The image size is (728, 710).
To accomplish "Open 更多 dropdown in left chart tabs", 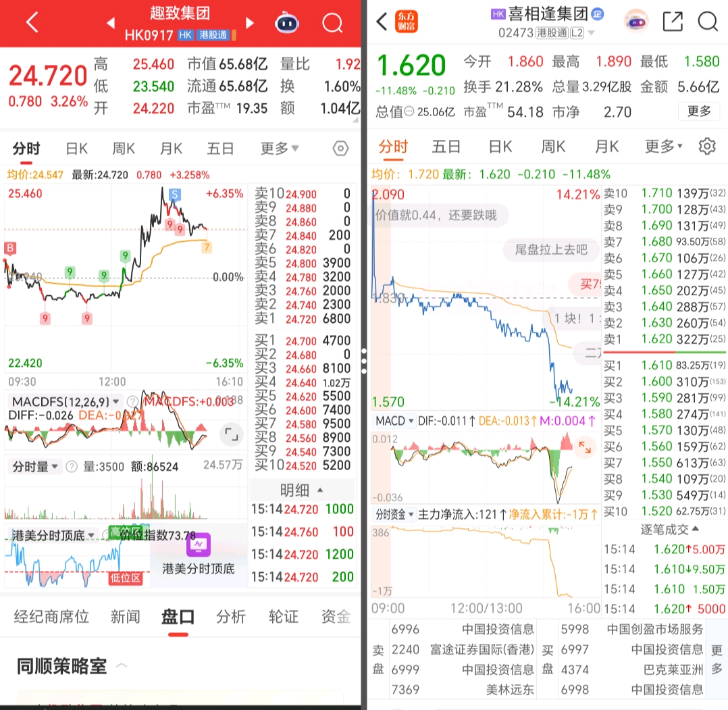I will click(x=280, y=149).
